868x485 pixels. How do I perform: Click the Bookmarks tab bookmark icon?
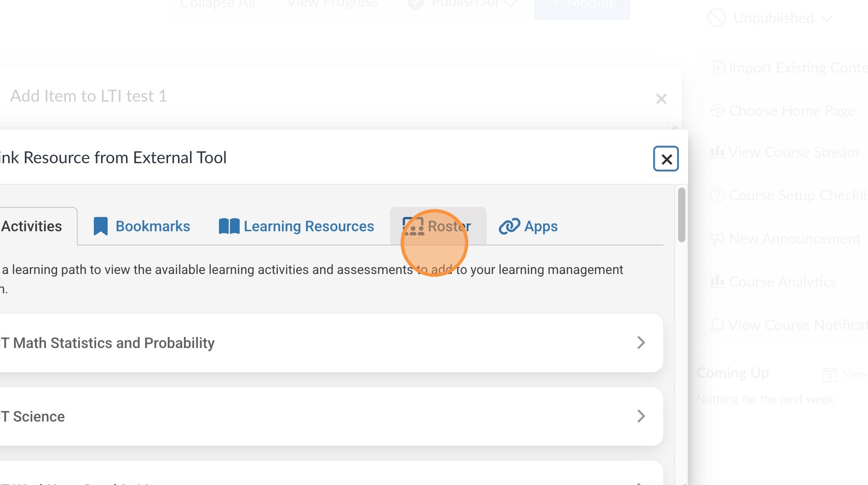(100, 226)
